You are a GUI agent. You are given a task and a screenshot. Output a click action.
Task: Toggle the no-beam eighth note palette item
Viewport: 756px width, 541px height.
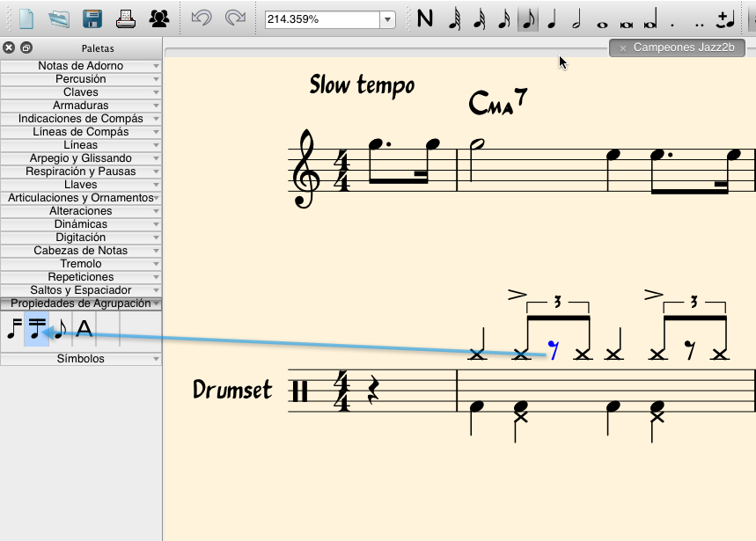(x=59, y=329)
